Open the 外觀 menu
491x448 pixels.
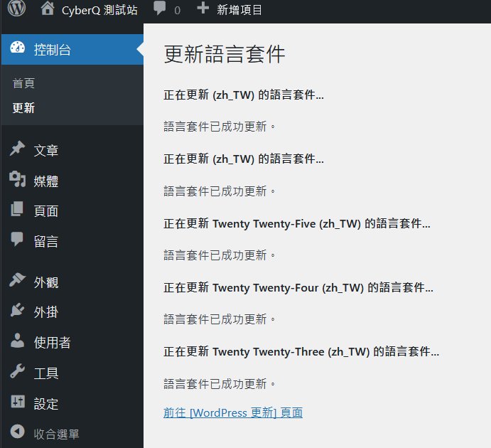point(46,282)
